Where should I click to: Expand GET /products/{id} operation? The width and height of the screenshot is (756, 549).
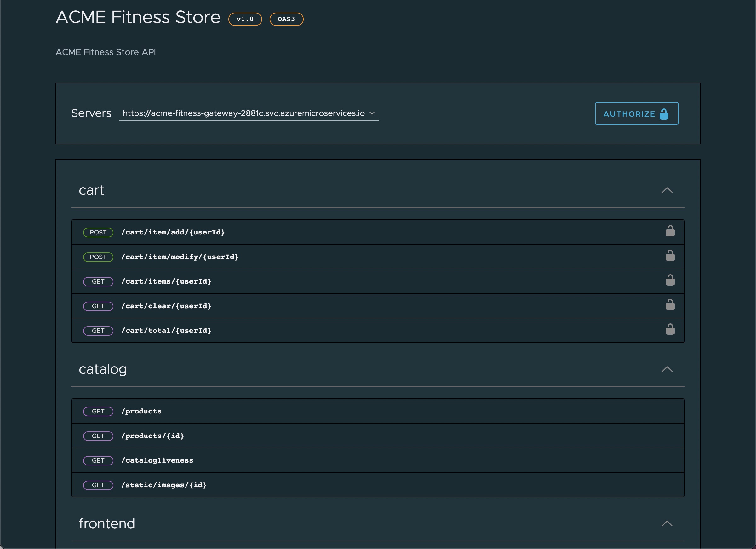[x=153, y=436]
